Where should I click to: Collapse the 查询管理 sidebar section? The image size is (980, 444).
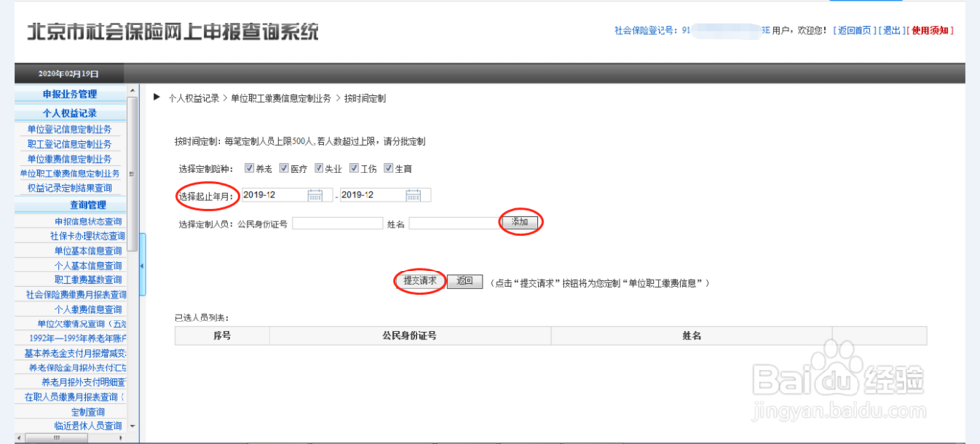(87, 205)
